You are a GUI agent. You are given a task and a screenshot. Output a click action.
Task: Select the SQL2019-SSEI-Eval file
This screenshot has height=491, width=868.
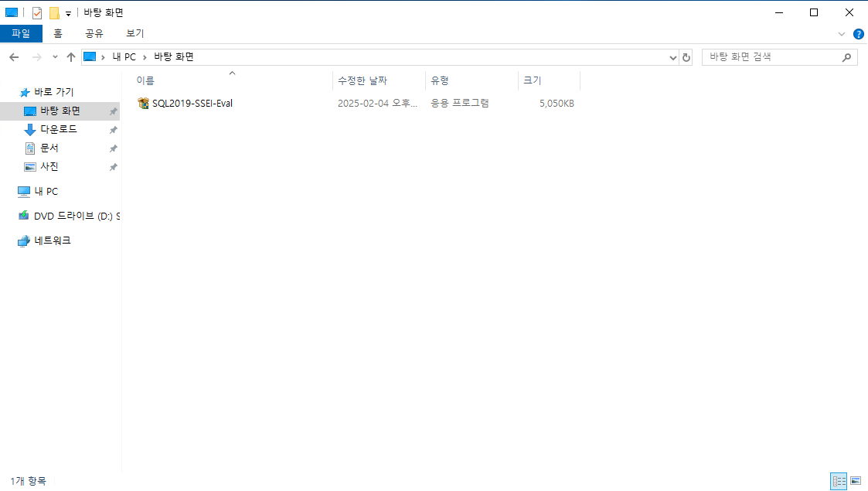(192, 103)
